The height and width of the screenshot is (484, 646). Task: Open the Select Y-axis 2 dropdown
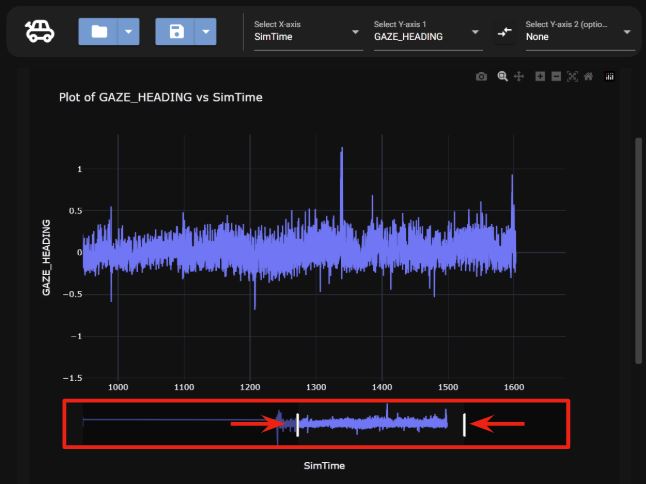(580, 33)
